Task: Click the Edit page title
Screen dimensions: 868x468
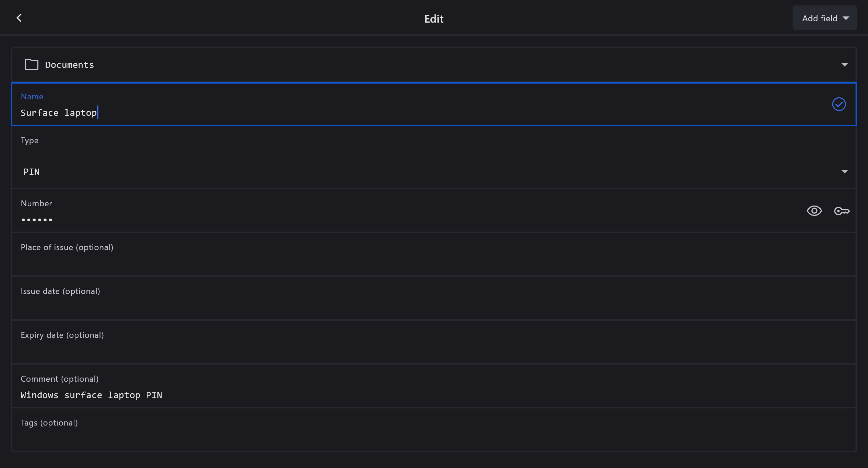Action: tap(433, 19)
